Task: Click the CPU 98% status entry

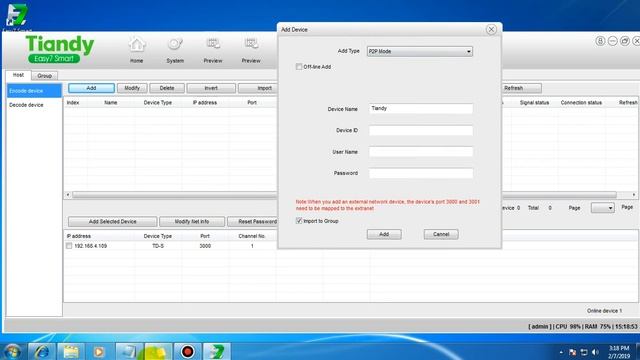Action: [568, 327]
